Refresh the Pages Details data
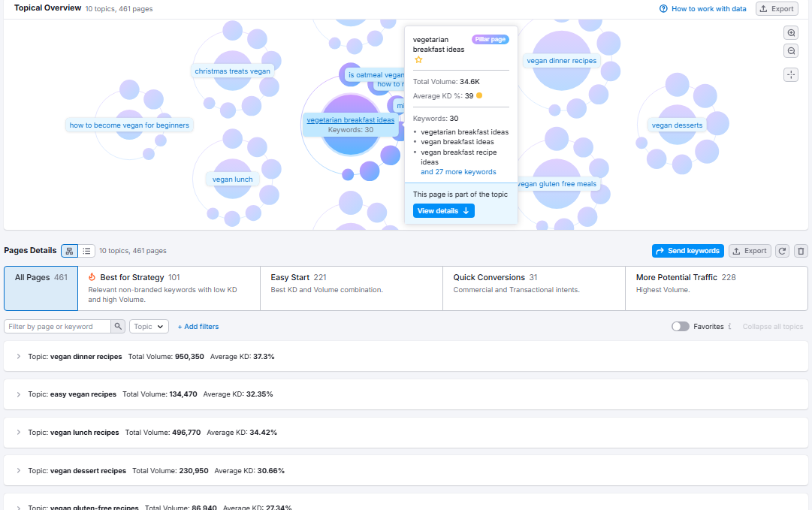Viewport: 812px width, 510px height. pyautogui.click(x=783, y=251)
